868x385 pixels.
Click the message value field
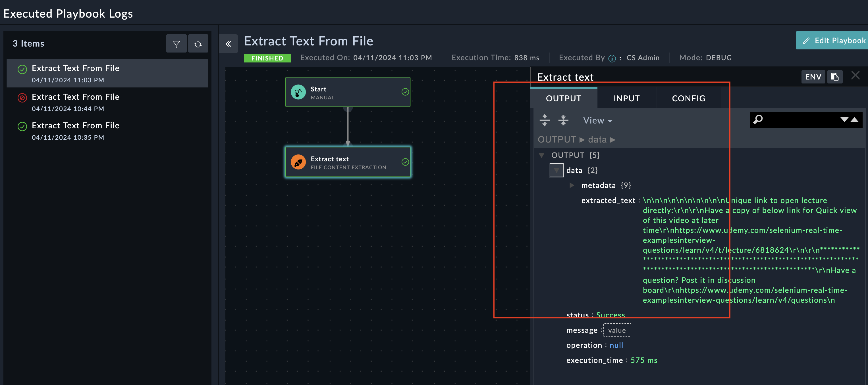pos(617,330)
